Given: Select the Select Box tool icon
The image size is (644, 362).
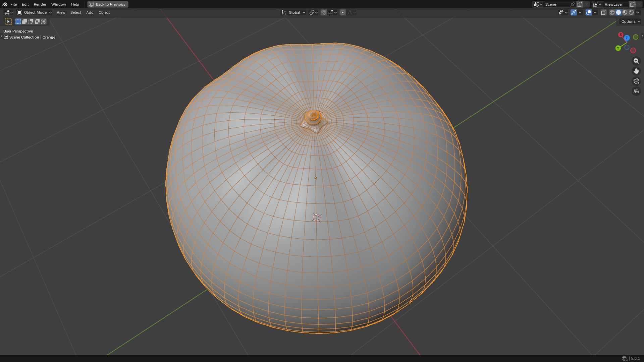Looking at the screenshot, I should pos(8,21).
